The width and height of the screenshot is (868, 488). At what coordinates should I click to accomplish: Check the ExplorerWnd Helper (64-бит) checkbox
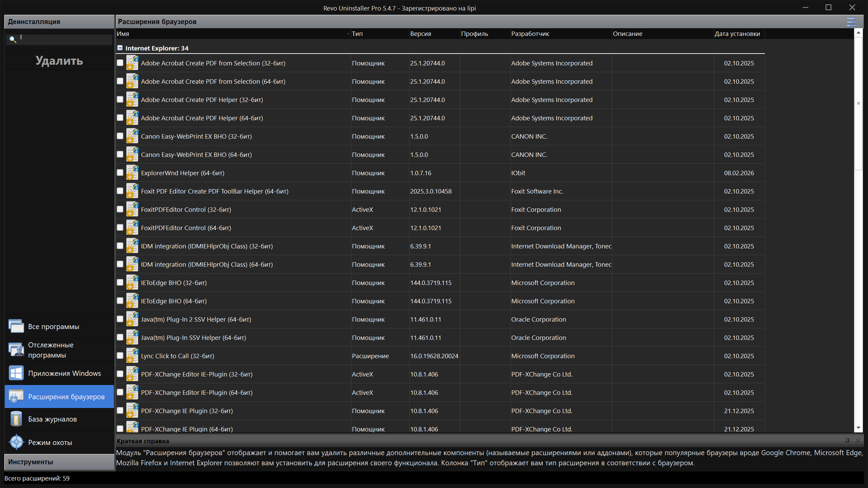[120, 173]
